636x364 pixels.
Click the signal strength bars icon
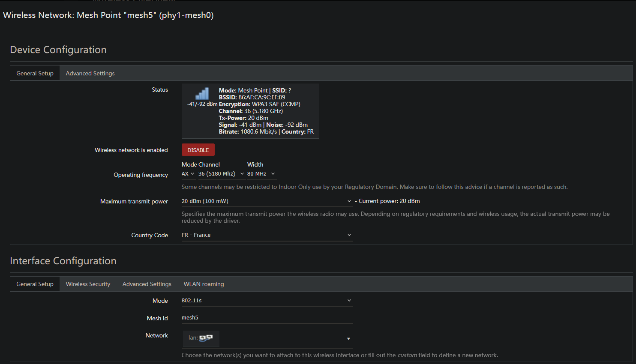point(202,93)
